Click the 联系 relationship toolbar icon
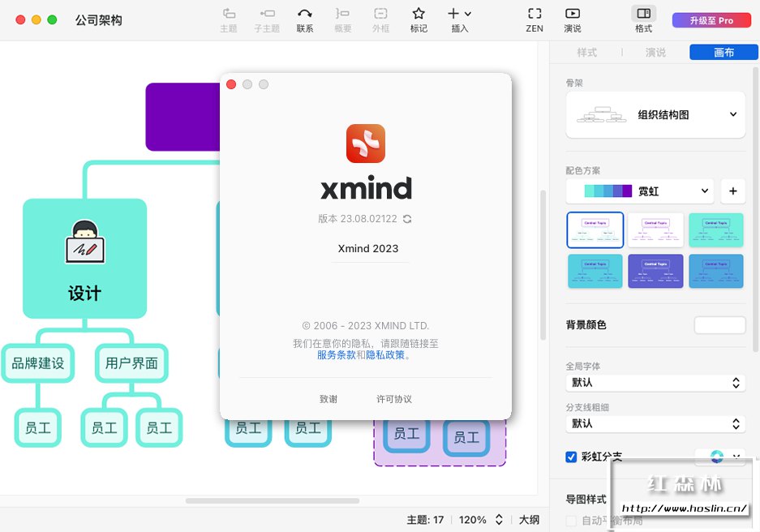760x532 pixels. coord(304,14)
